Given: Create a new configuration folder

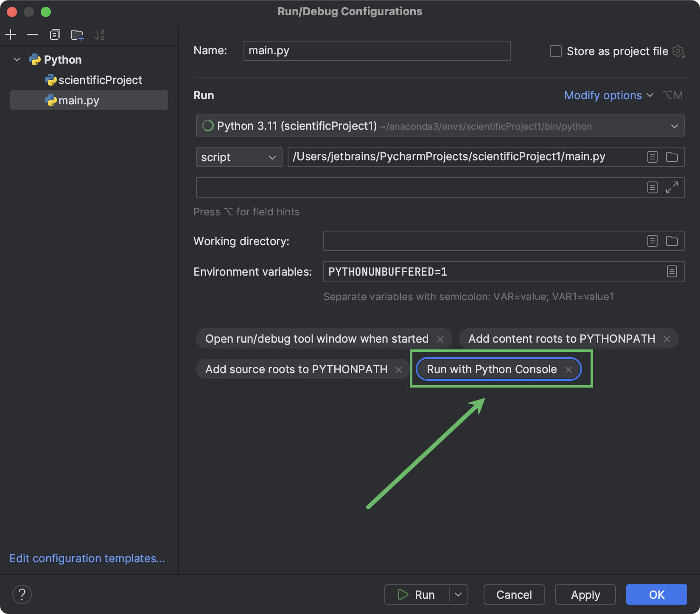Looking at the screenshot, I should point(77,35).
